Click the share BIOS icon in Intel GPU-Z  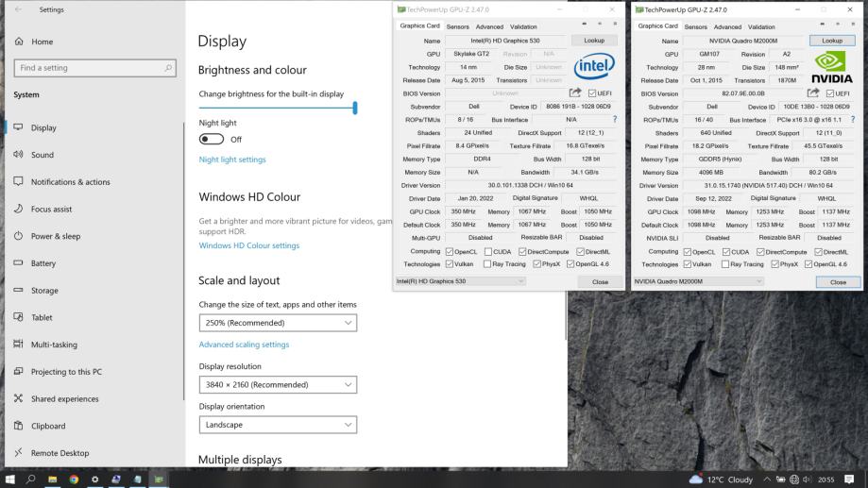point(575,93)
